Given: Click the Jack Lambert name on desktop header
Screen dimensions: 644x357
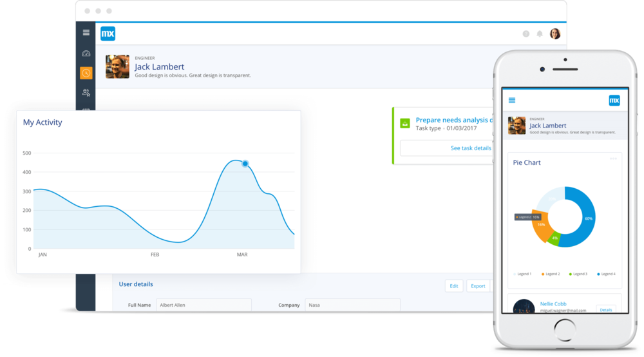Looking at the screenshot, I should pos(159,66).
